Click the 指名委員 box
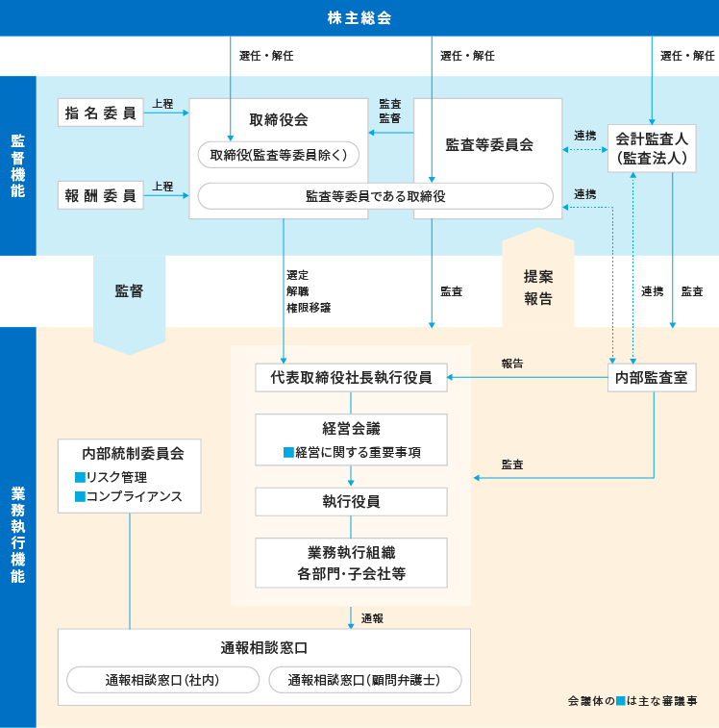 tap(100, 113)
